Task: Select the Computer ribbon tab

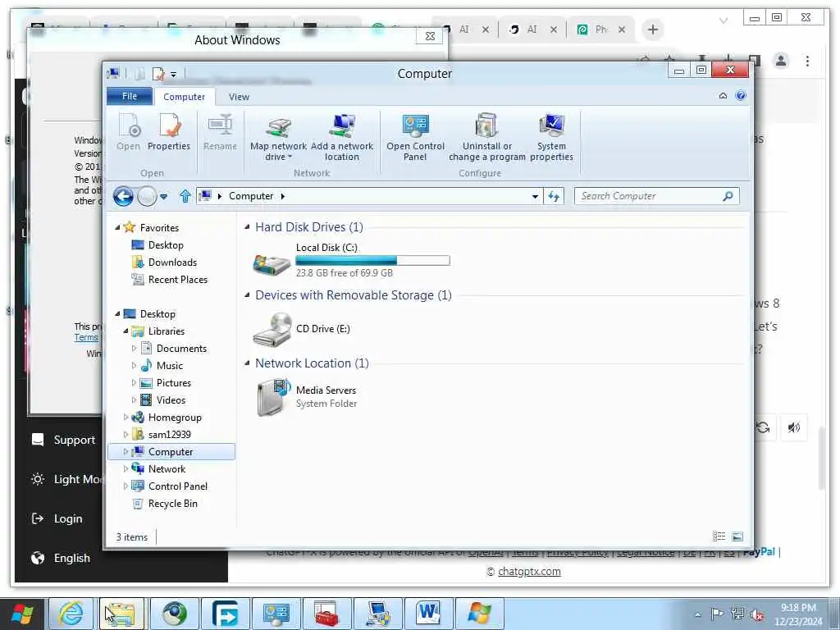Action: [x=185, y=97]
